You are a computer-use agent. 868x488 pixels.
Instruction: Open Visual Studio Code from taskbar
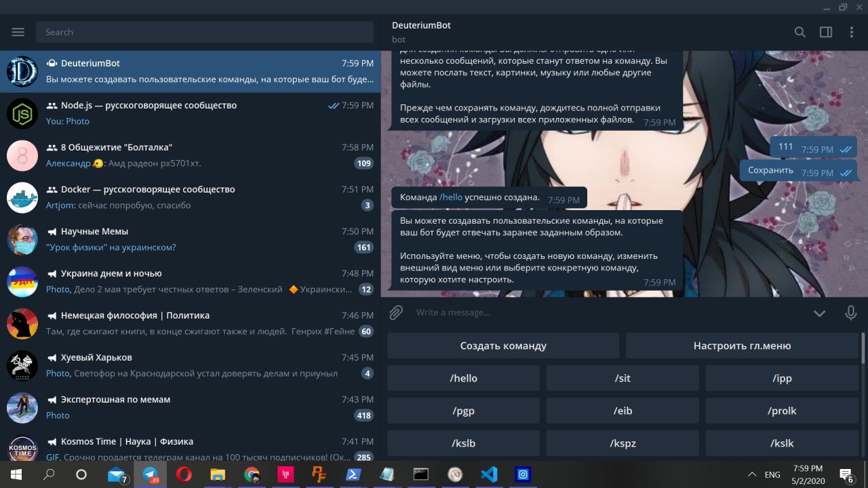click(489, 474)
